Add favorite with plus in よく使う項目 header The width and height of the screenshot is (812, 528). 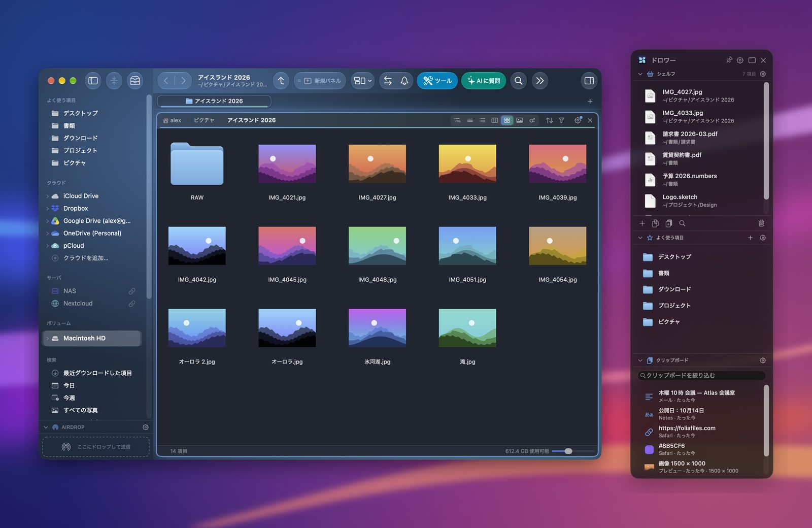pos(751,238)
